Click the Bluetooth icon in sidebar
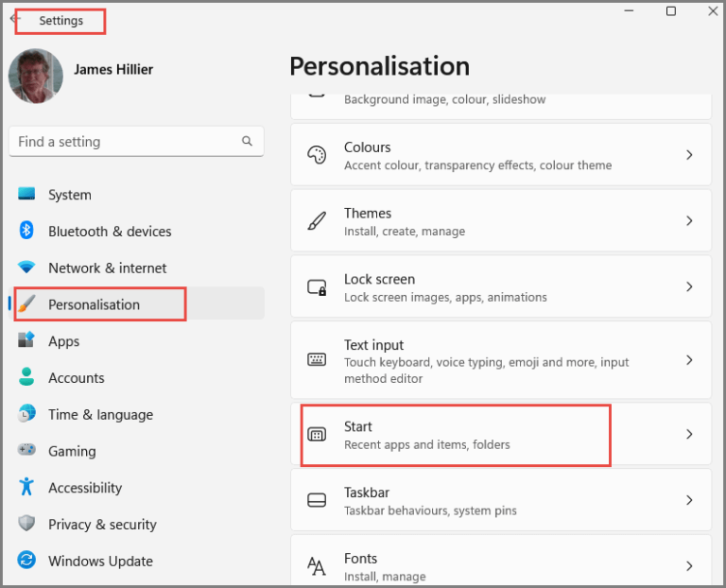This screenshot has width=726, height=588. tap(26, 230)
